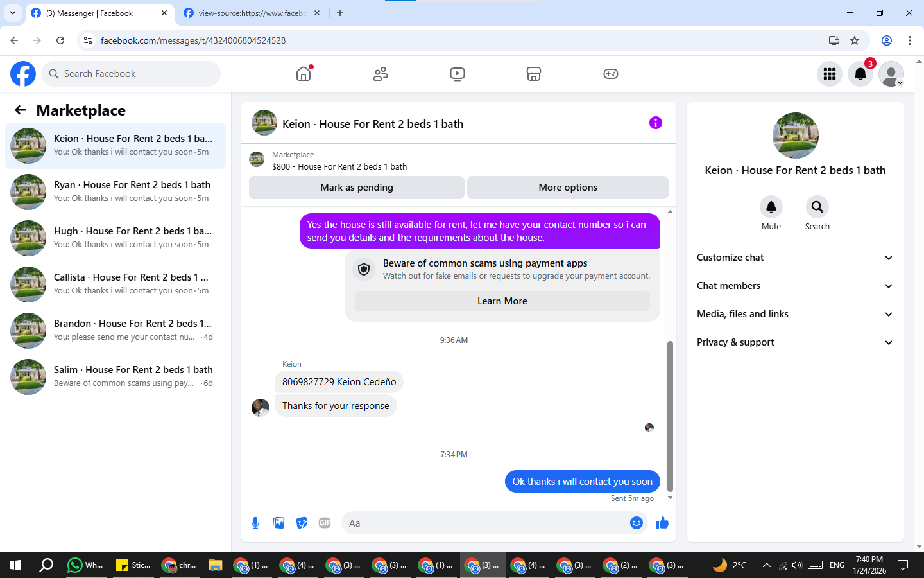Open Ryan conversation in list
Image resolution: width=924 pixels, height=578 pixels.
116,192
